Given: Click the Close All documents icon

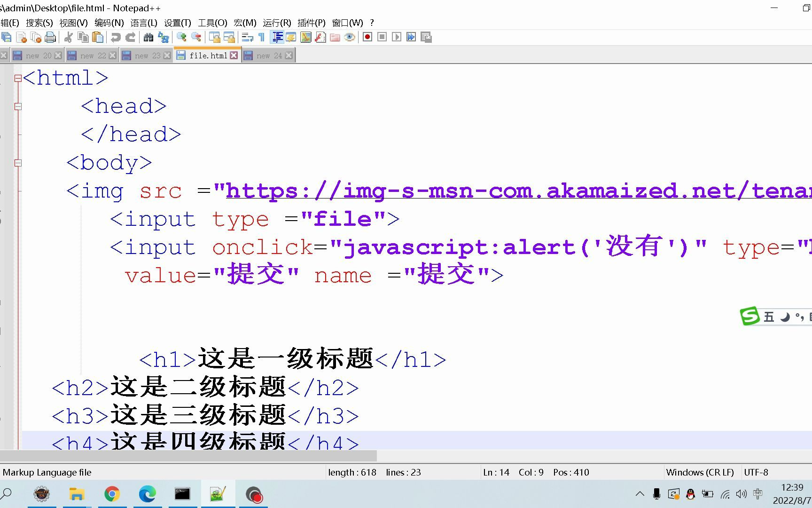Looking at the screenshot, I should 36,37.
